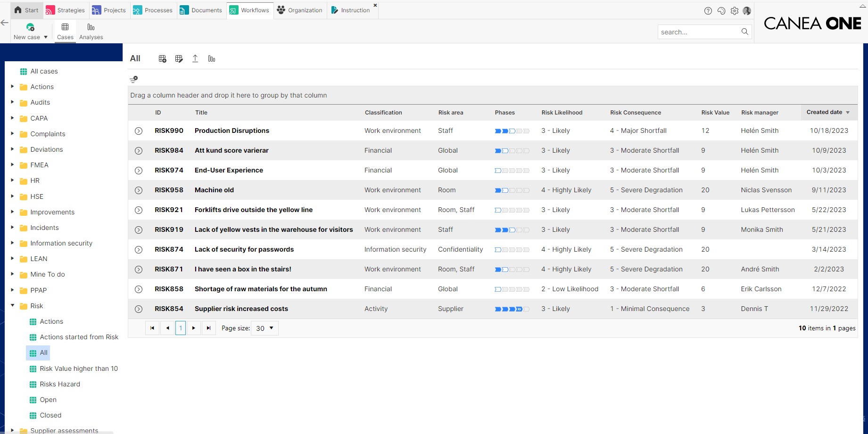Click the New case icon

click(x=30, y=27)
